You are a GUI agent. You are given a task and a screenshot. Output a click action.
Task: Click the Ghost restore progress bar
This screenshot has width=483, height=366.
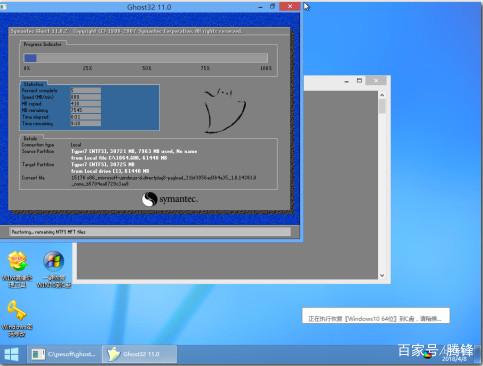coord(146,58)
